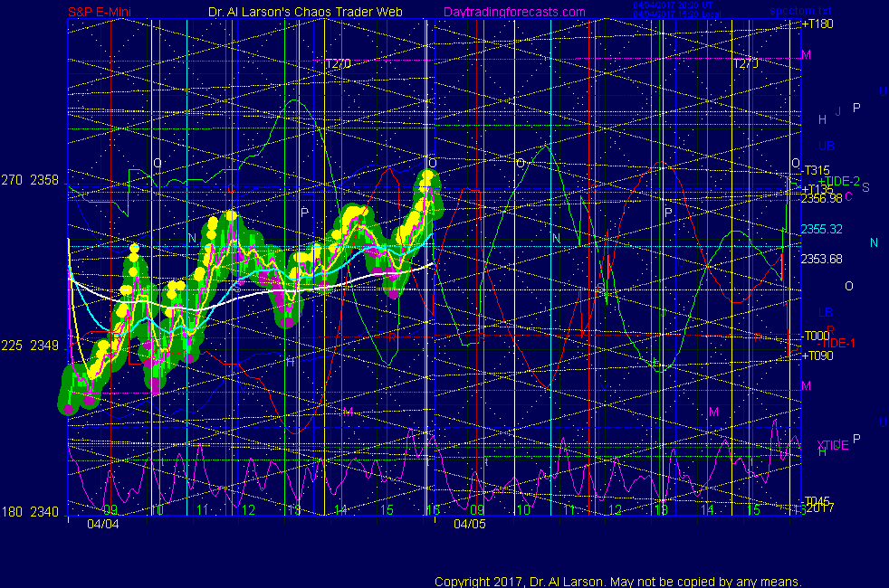Click the green '+TIDE-2' legend label
889x588 pixels.
tap(838, 181)
